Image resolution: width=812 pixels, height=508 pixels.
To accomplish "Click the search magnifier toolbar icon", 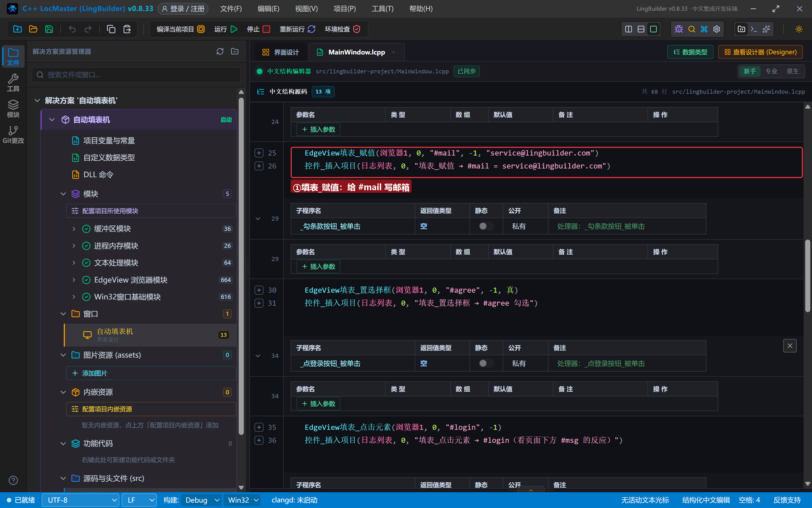I will tap(692, 29).
